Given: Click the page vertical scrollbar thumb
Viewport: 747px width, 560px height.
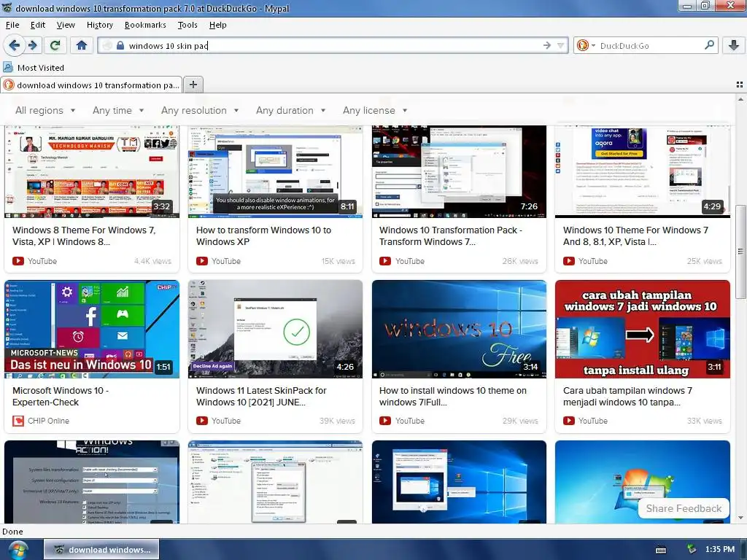Looking at the screenshot, I should (740, 252).
